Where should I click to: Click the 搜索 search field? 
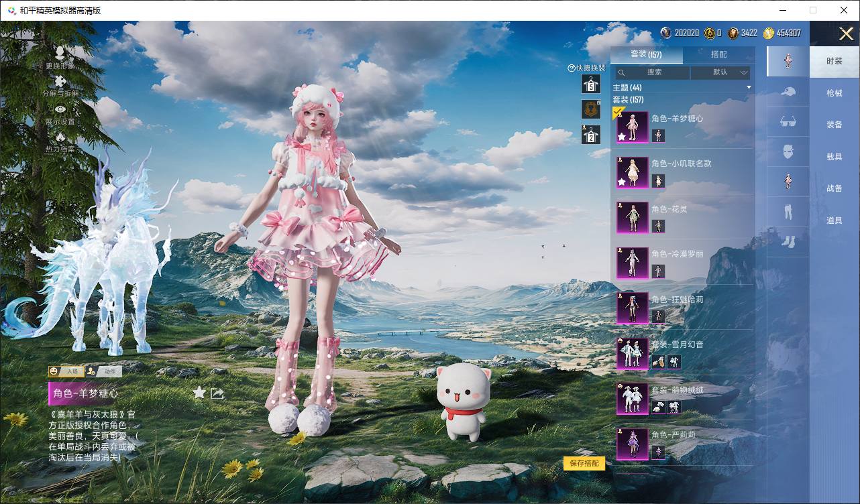[653, 72]
